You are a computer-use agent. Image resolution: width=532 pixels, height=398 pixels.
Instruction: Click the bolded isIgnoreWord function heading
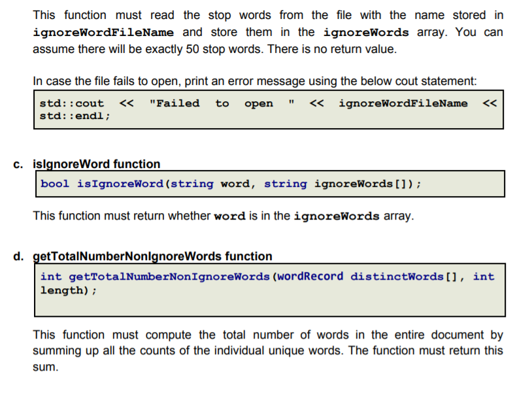(97, 164)
